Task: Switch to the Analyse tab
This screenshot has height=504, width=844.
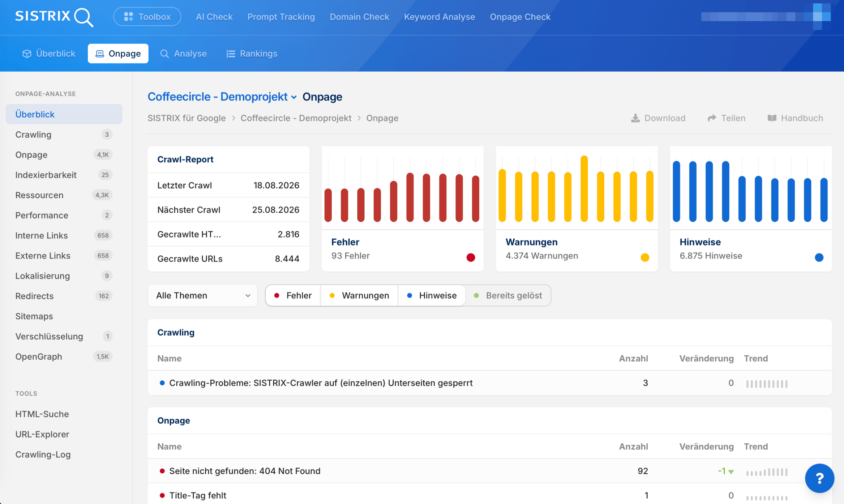Action: [184, 54]
